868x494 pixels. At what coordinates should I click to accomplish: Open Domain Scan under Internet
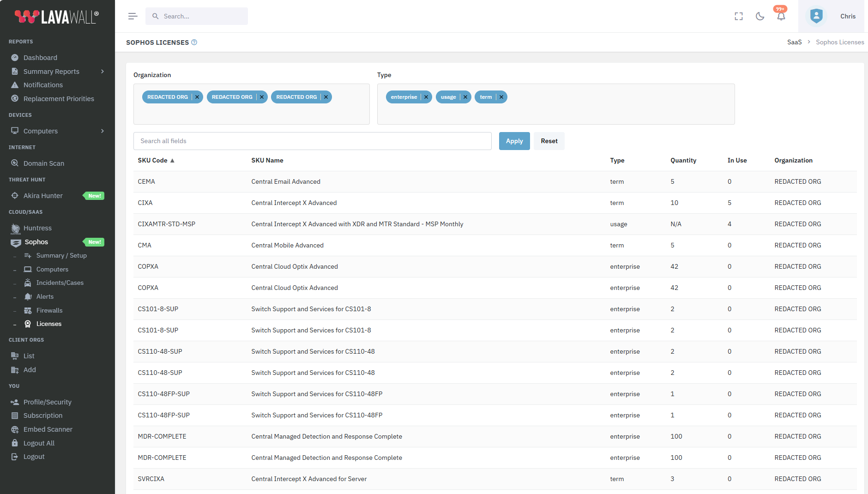pos(43,163)
